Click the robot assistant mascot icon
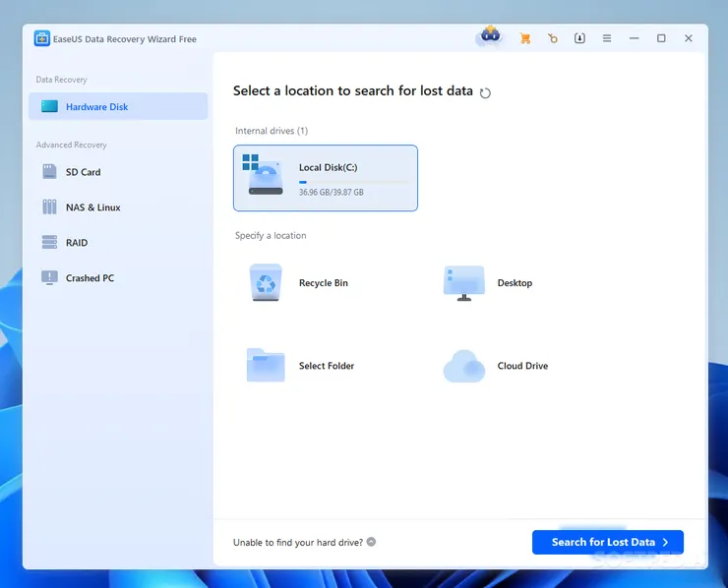 click(489, 37)
